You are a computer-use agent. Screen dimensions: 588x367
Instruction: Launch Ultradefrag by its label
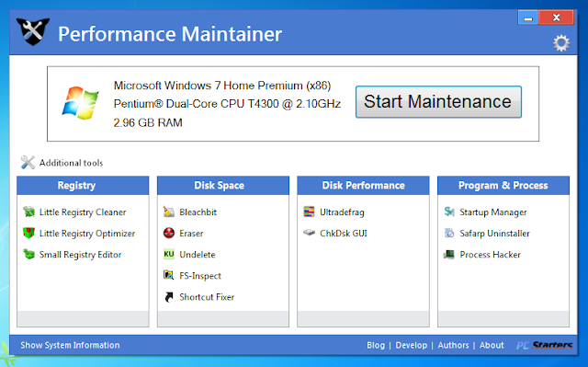(x=342, y=212)
